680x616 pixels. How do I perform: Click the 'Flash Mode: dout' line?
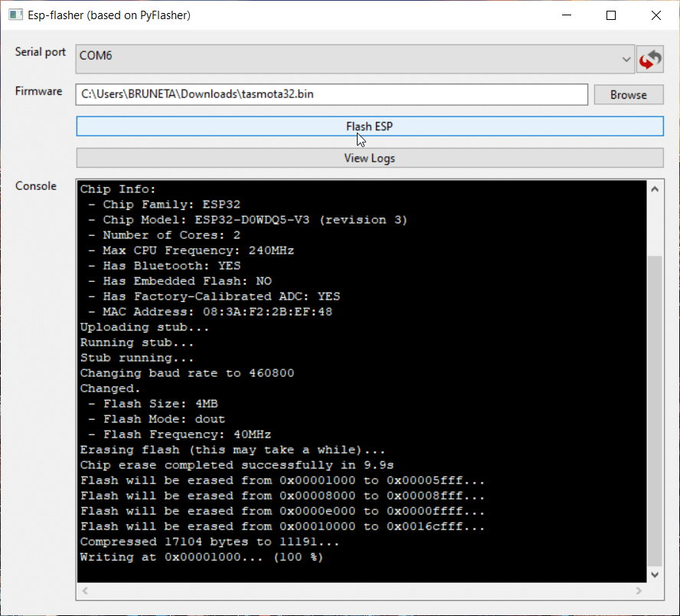point(157,420)
